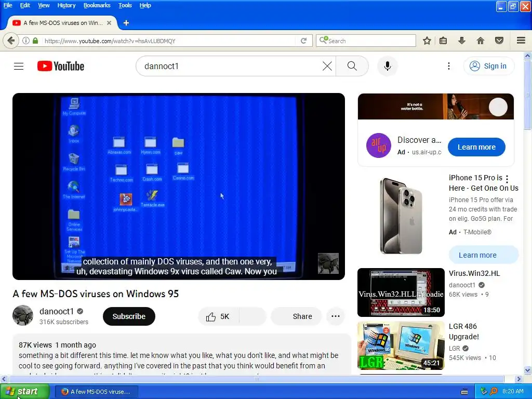Click the system tray clock 8:20 AM
532x399 pixels.
pos(513,391)
